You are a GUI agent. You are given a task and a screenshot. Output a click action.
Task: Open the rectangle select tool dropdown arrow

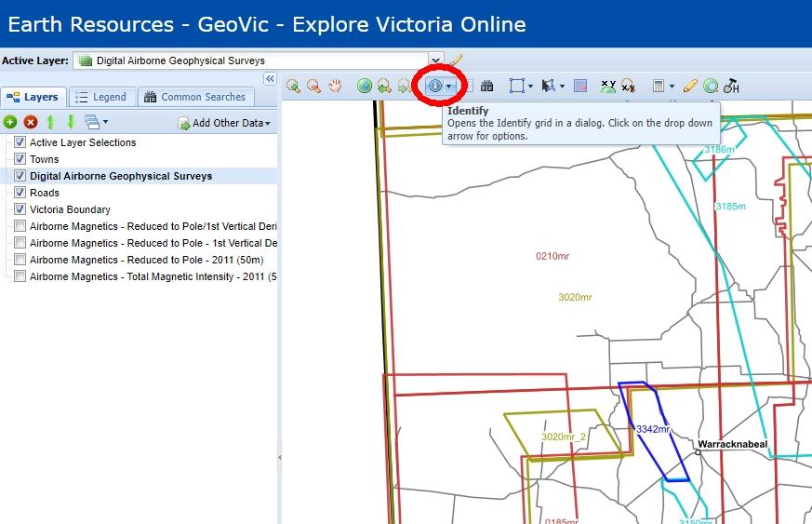click(x=530, y=87)
